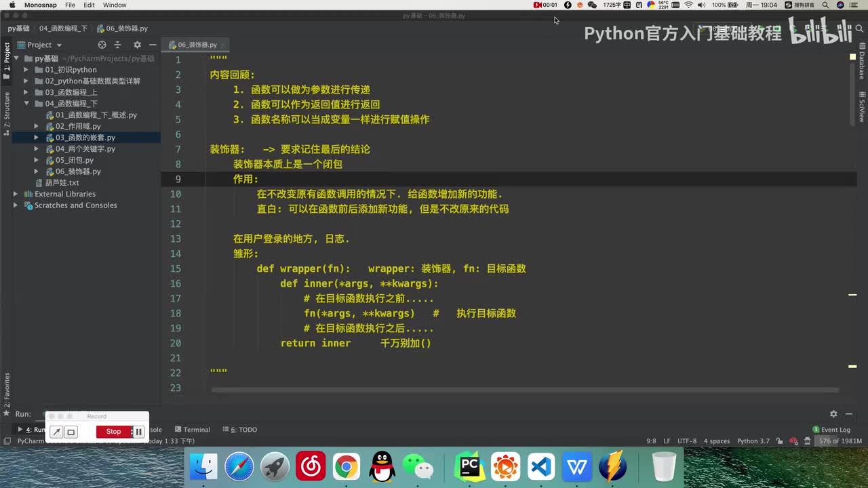Open the TODO tool window tab
Screen dimensions: 868x488
tap(240, 430)
